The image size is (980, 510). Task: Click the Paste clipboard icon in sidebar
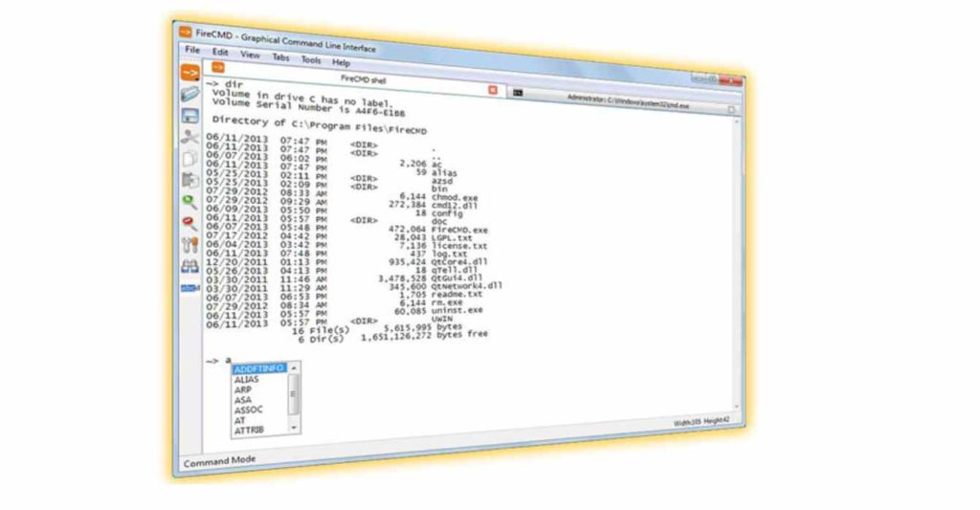pos(189,180)
